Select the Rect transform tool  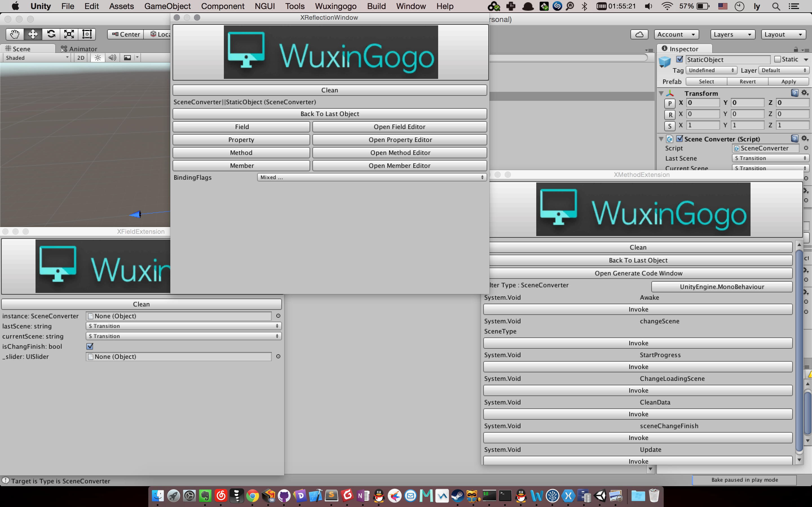[87, 34]
